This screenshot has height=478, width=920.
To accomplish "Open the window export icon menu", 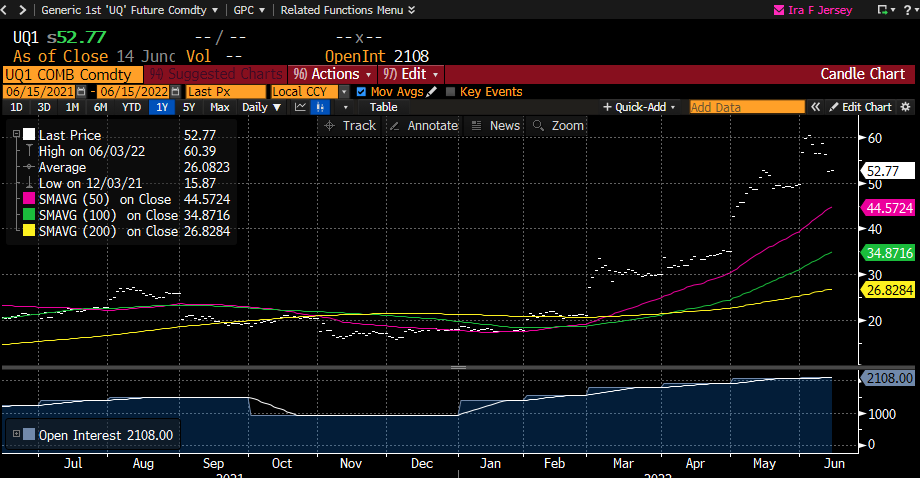I will tap(886, 10).
